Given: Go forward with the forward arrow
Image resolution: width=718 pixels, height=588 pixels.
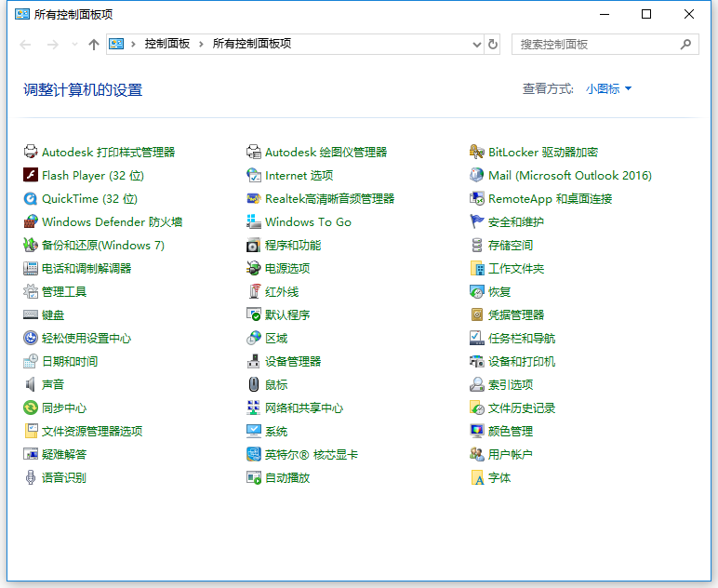Looking at the screenshot, I should [x=53, y=45].
